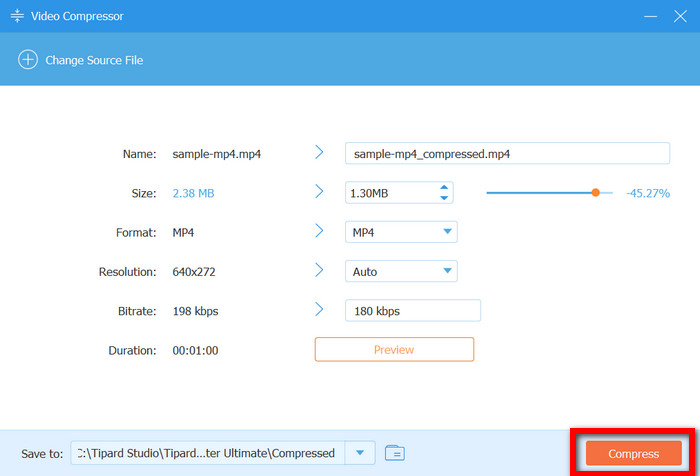Open the output folder icon

coord(394,453)
